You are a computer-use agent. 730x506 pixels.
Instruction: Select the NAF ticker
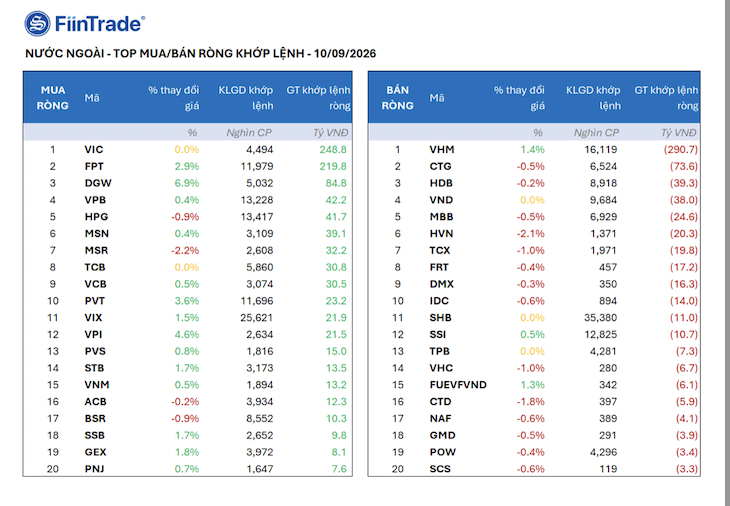[440, 418]
